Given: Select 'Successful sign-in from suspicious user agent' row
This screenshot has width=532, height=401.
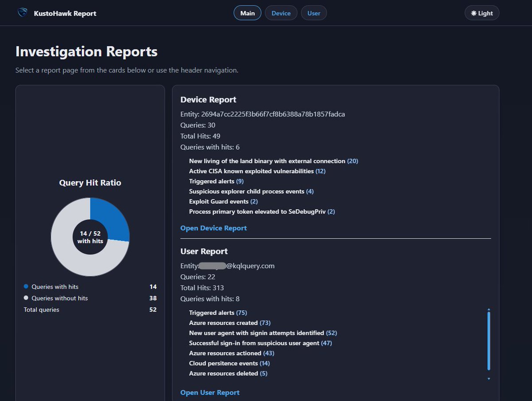Looking at the screenshot, I should 261,343.
